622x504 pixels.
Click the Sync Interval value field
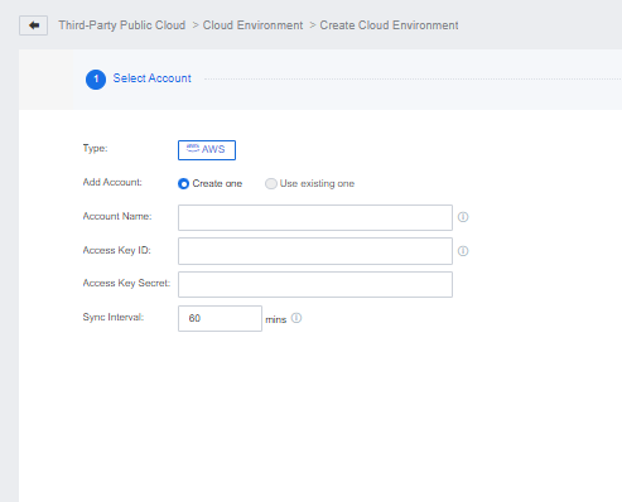220,318
